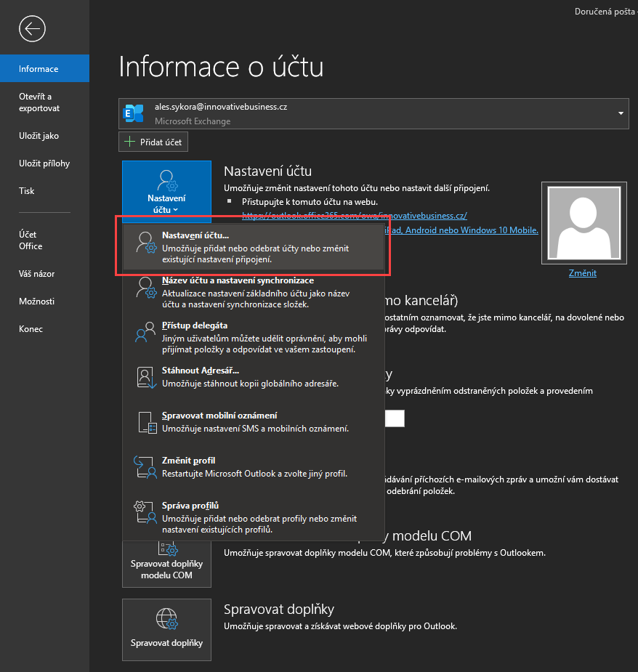Screen dimensions: 638x672
Task: Click the Spravovat mobilní oznámení phone icon
Action: [x=147, y=423]
